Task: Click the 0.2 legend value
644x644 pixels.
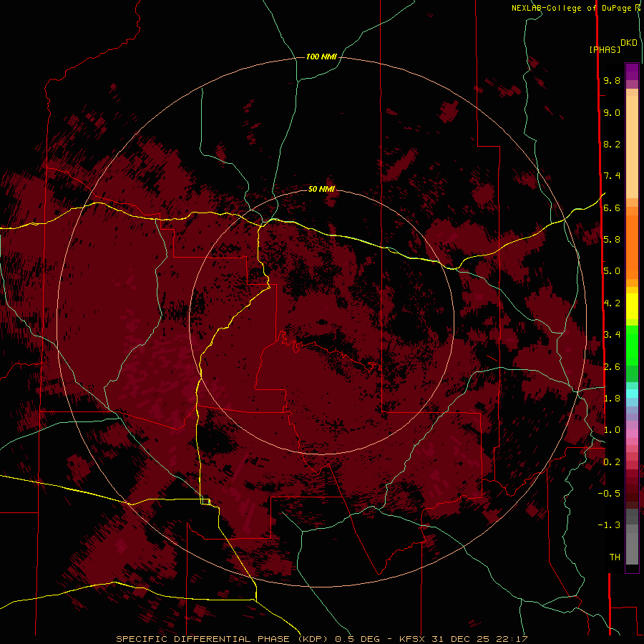Action: (612, 462)
